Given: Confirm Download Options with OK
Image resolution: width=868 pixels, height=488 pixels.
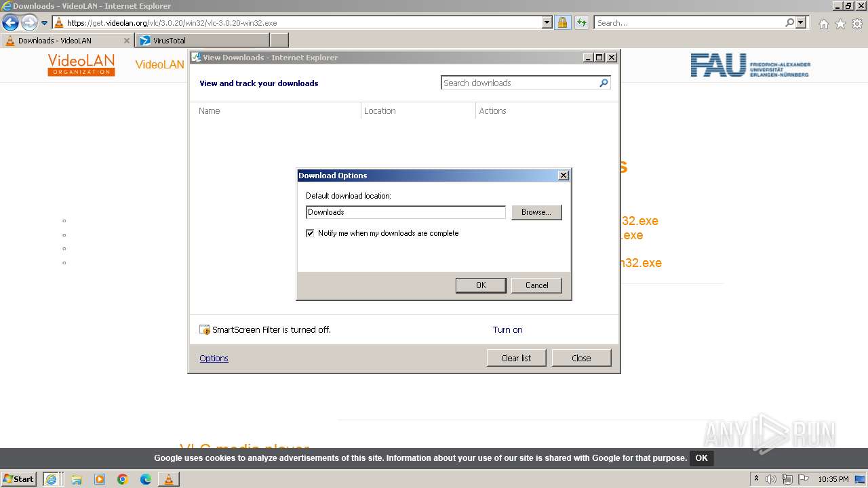Looking at the screenshot, I should 481,285.
